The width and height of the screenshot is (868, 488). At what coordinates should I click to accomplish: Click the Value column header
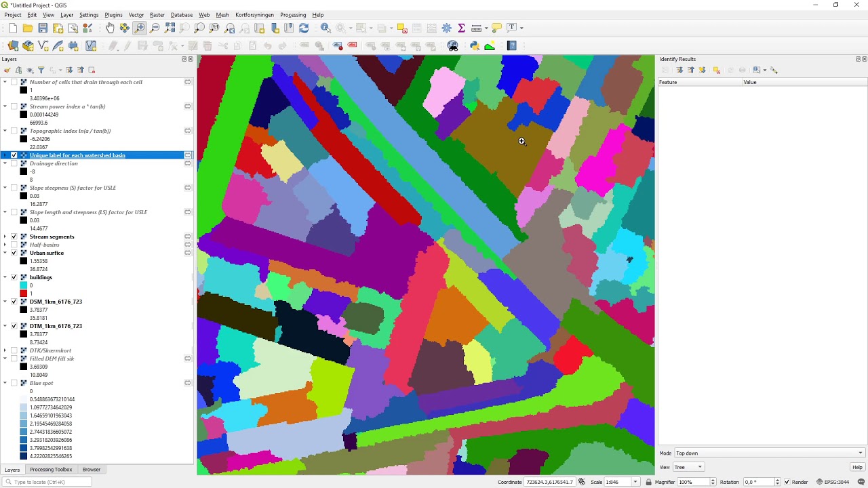pos(804,82)
